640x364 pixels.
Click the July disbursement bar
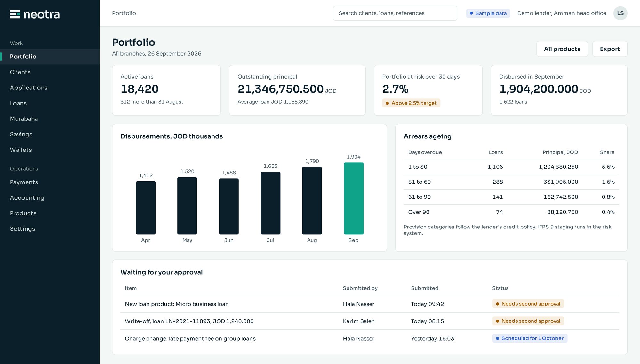tap(270, 203)
